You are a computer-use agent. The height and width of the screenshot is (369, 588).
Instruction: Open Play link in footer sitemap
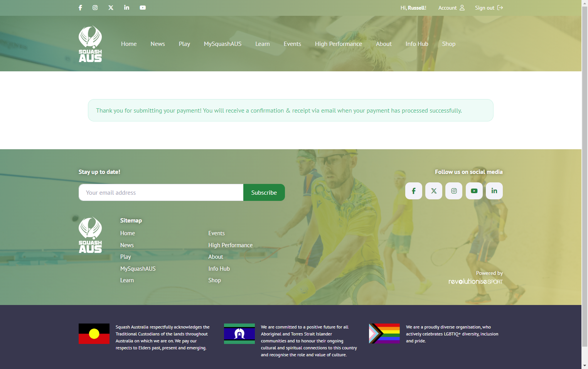point(126,257)
